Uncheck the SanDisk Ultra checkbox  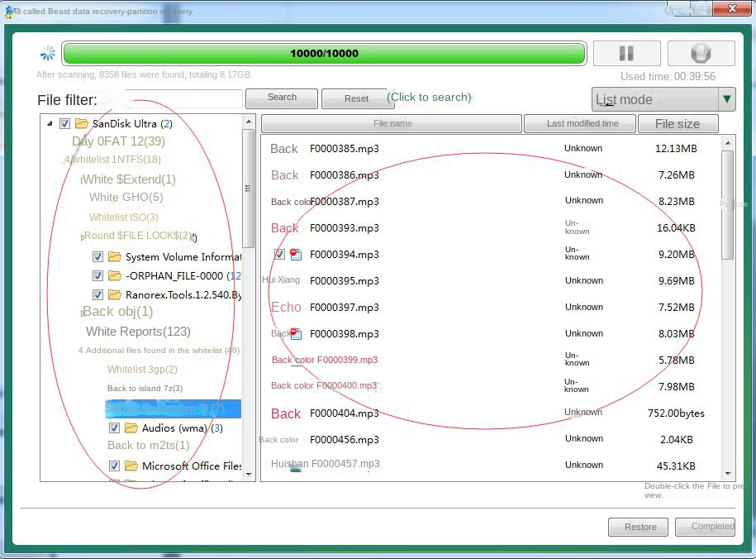[64, 124]
